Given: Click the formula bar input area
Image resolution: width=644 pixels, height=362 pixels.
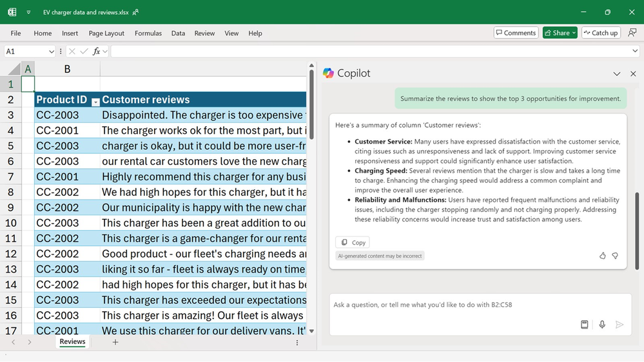Looking at the screenshot, I should 371,52.
